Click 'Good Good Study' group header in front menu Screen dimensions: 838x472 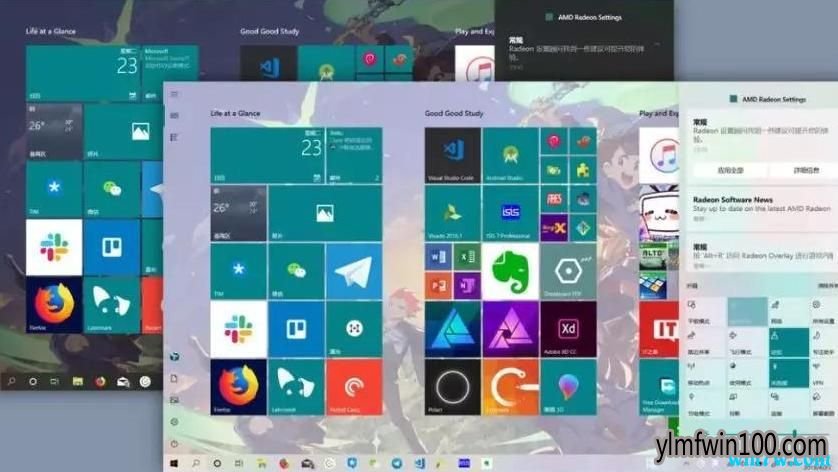pyautogui.click(x=454, y=113)
